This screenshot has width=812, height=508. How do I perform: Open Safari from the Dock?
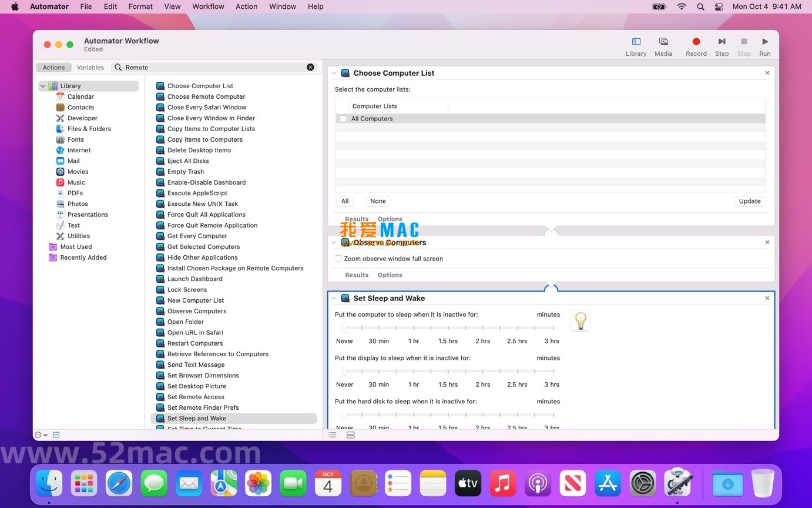click(x=119, y=483)
